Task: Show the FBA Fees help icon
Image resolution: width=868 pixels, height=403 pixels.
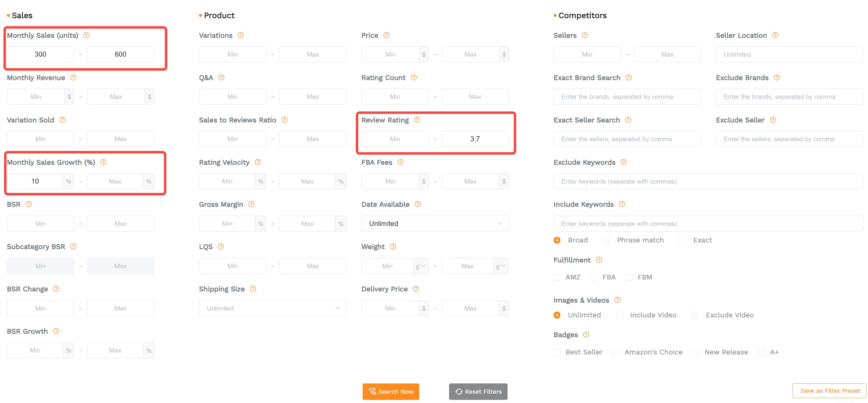Action: click(401, 162)
